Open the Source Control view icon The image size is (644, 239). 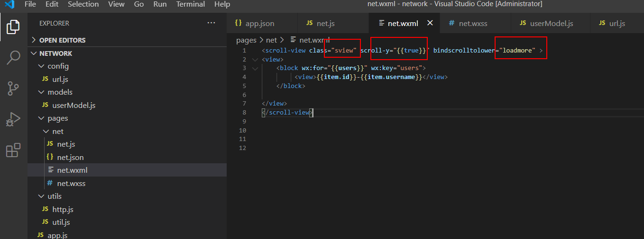tap(13, 89)
